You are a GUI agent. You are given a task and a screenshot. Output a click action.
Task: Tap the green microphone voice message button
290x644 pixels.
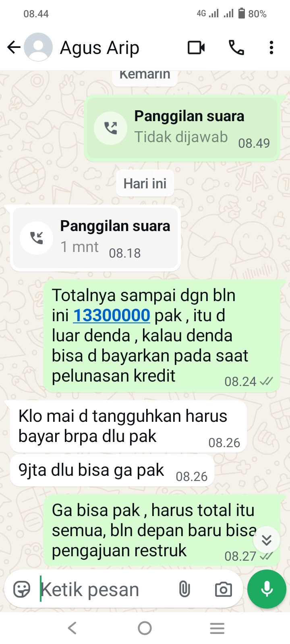click(267, 589)
